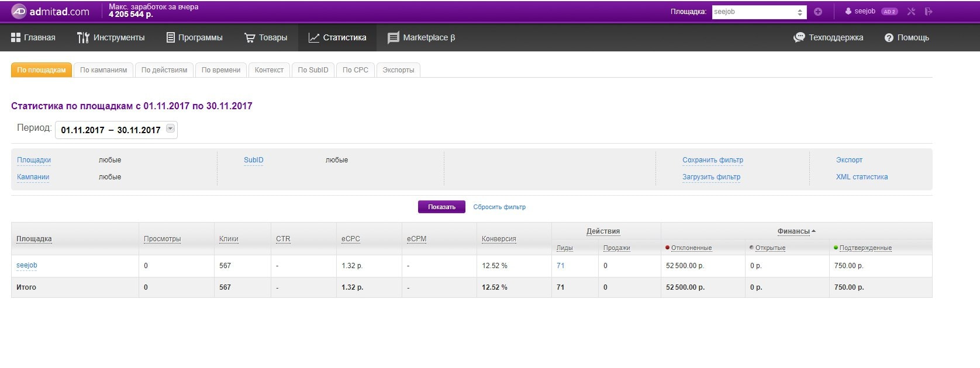Image resolution: width=980 pixels, height=368 pixels.
Task: Switch to the По SubID tab
Action: tap(313, 70)
